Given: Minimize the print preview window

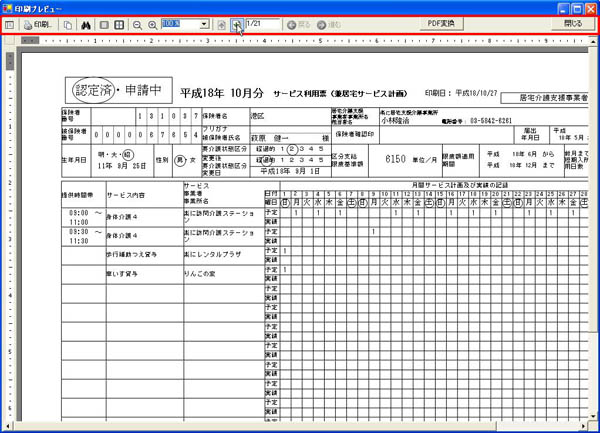Looking at the screenshot, I should [564, 9].
